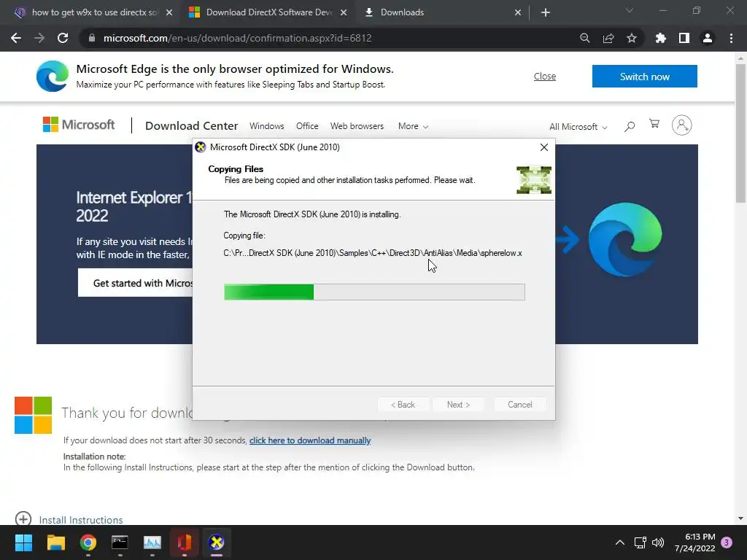This screenshot has width=747, height=560.
Task: Close the 'how to get w9x' tab
Action: (x=169, y=12)
